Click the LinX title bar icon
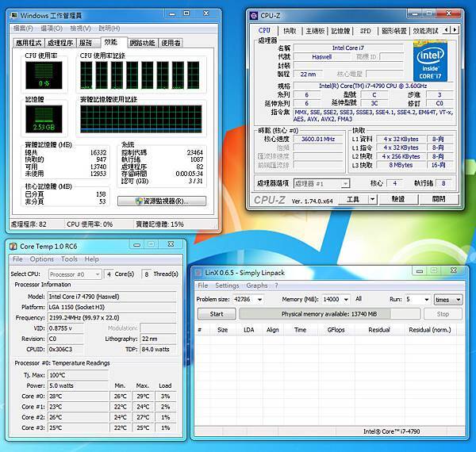The image size is (476, 452). click(198, 273)
